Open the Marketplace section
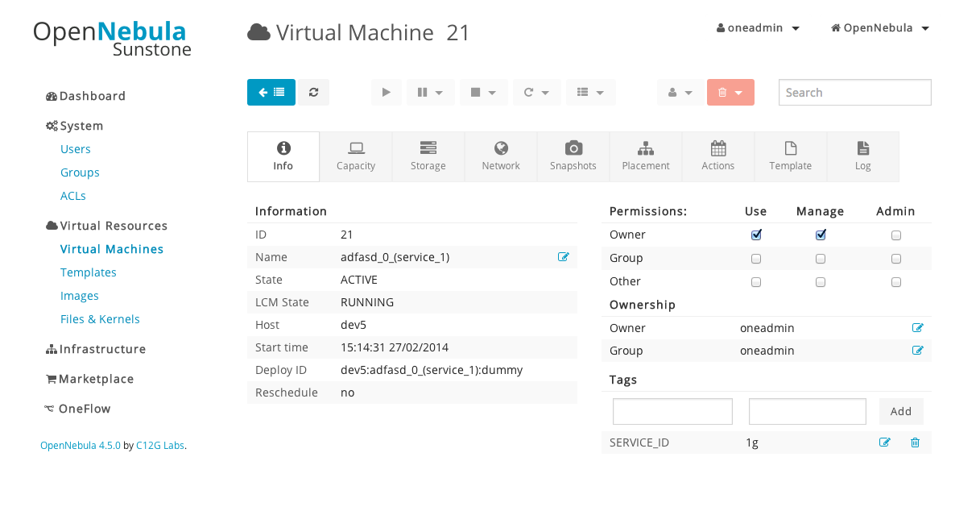The image size is (980, 511). [x=90, y=379]
